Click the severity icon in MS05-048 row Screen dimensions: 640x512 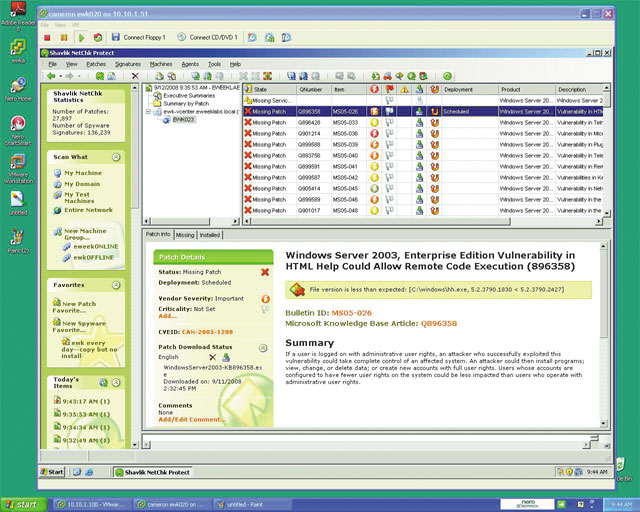pos(374,211)
